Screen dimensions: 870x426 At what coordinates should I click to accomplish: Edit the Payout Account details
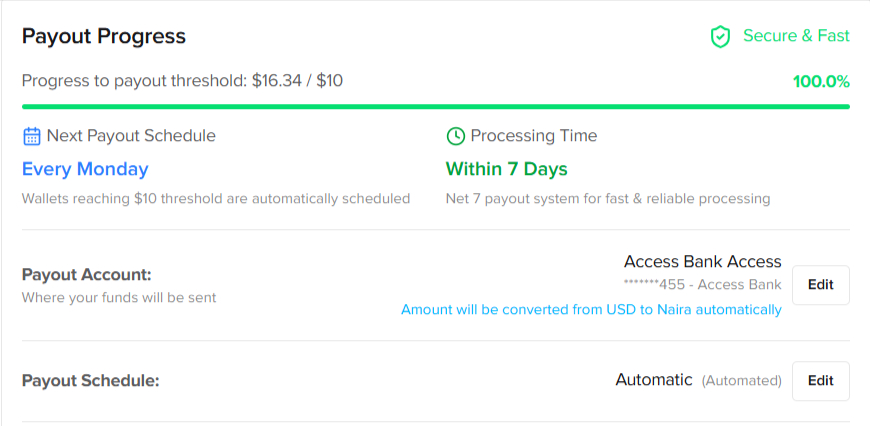tap(820, 285)
